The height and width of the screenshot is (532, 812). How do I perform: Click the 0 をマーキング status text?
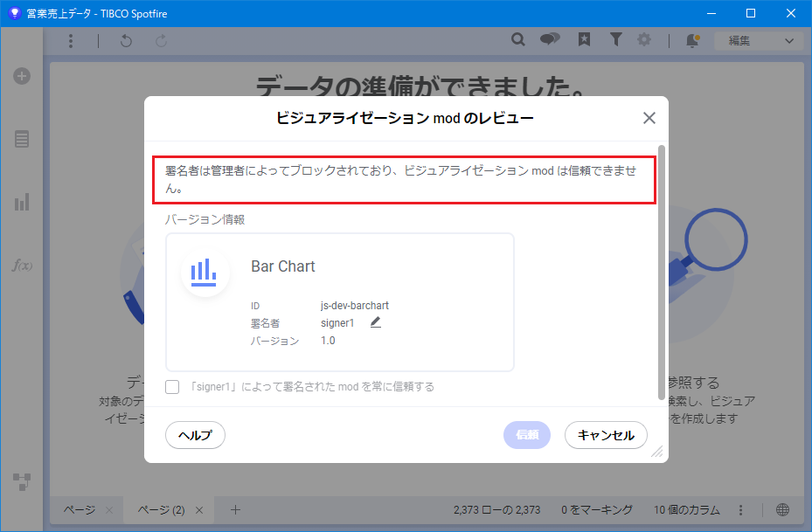[x=597, y=510]
